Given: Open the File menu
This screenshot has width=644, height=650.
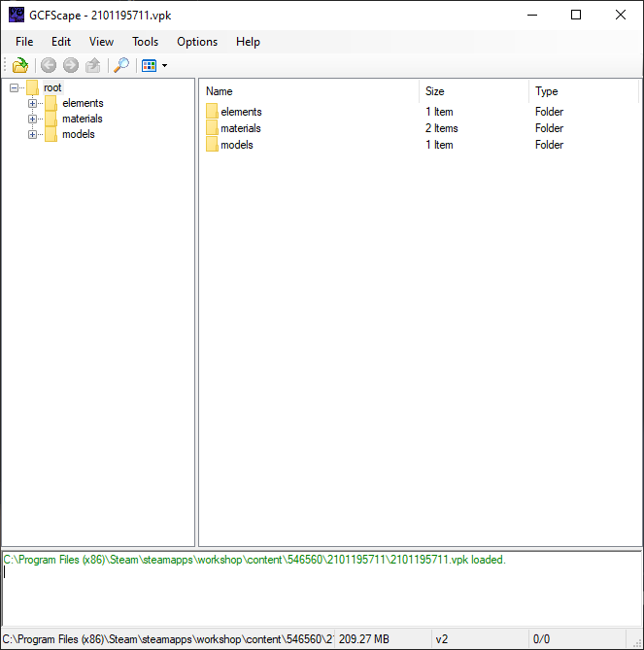Looking at the screenshot, I should (24, 42).
